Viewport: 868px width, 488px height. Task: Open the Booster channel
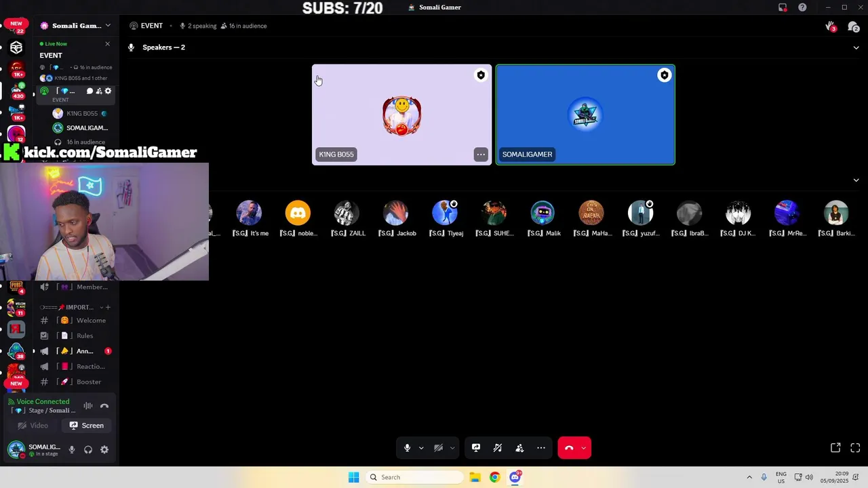[x=75, y=382]
